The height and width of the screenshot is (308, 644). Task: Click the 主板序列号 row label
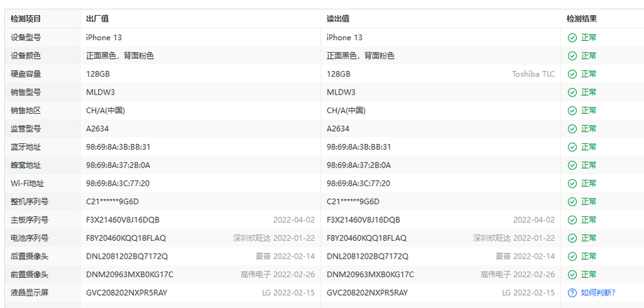[29, 220]
